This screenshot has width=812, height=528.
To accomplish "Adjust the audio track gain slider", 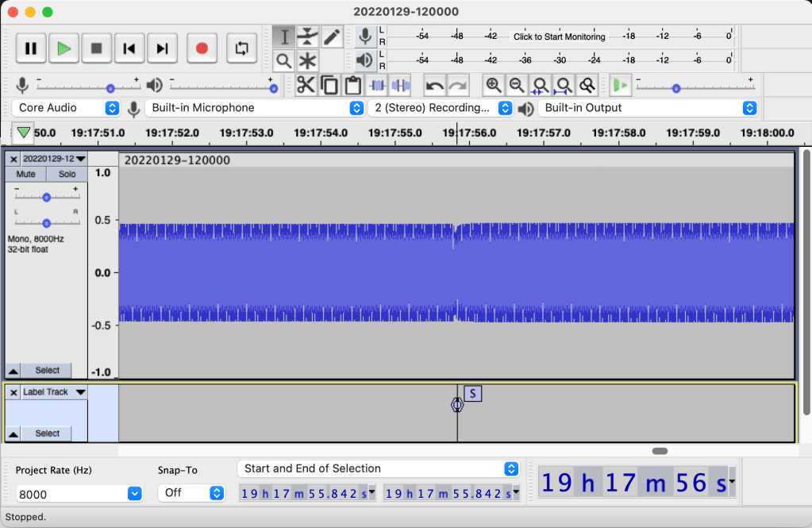I will click(46, 197).
